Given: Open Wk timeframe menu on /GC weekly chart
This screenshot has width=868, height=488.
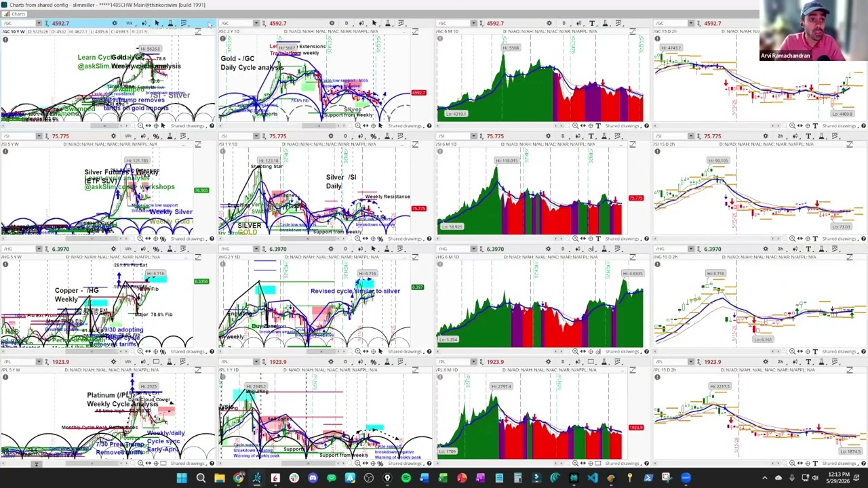Looking at the screenshot, I should pyautogui.click(x=130, y=23).
